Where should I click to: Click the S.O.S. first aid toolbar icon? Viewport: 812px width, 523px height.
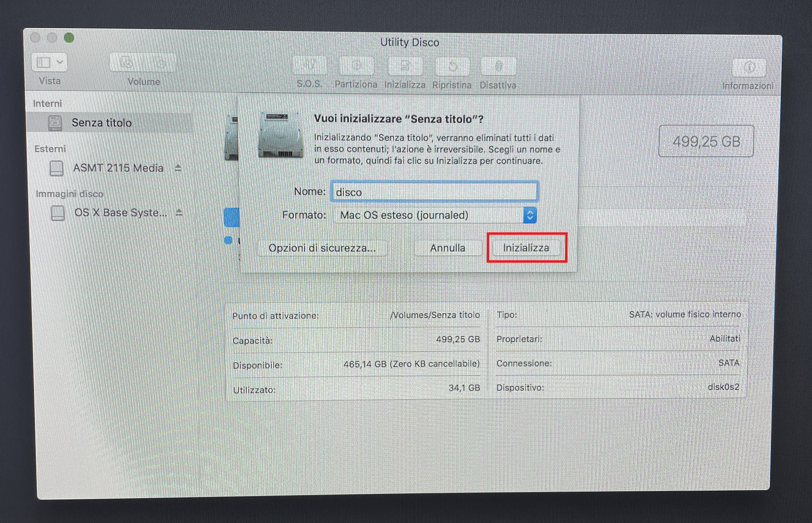[x=310, y=65]
